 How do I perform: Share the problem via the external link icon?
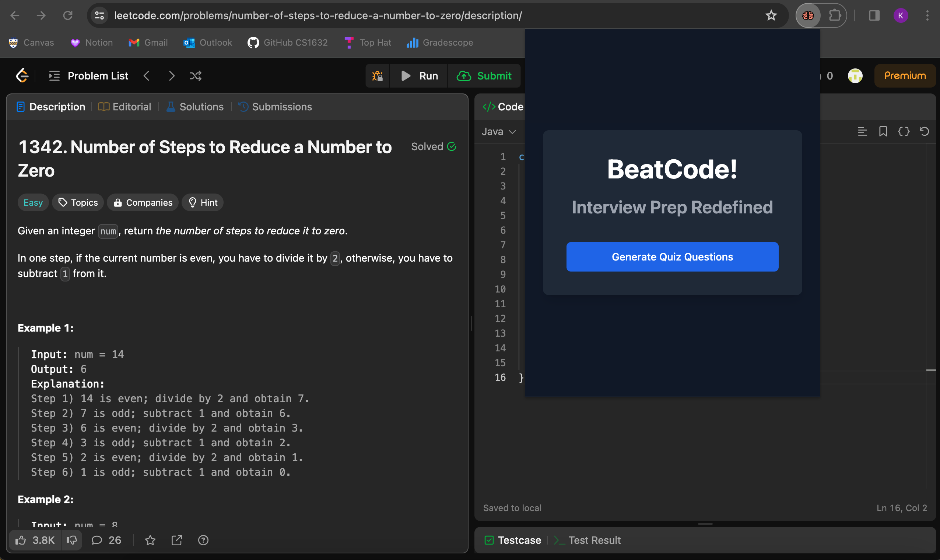[176, 540]
